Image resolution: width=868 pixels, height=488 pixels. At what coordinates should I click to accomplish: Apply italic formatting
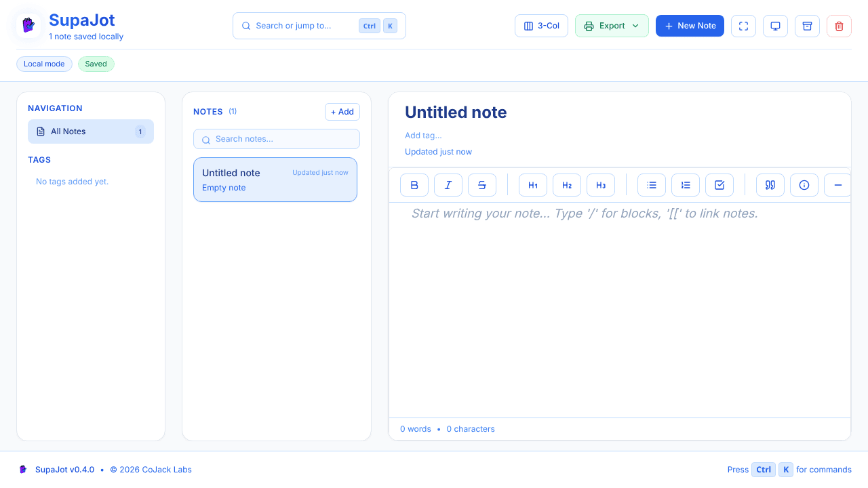click(x=448, y=185)
